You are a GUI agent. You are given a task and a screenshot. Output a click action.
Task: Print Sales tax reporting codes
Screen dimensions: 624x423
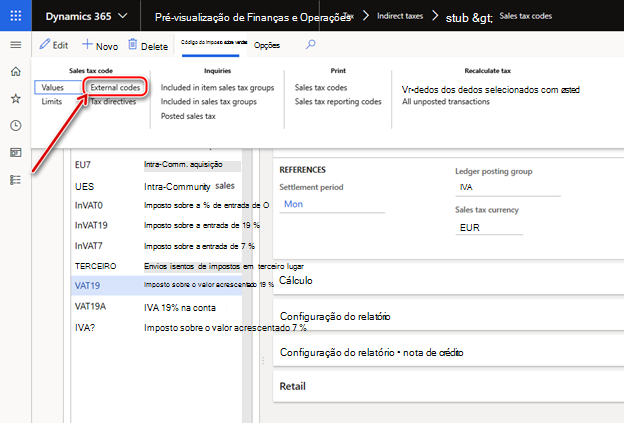pos(338,101)
